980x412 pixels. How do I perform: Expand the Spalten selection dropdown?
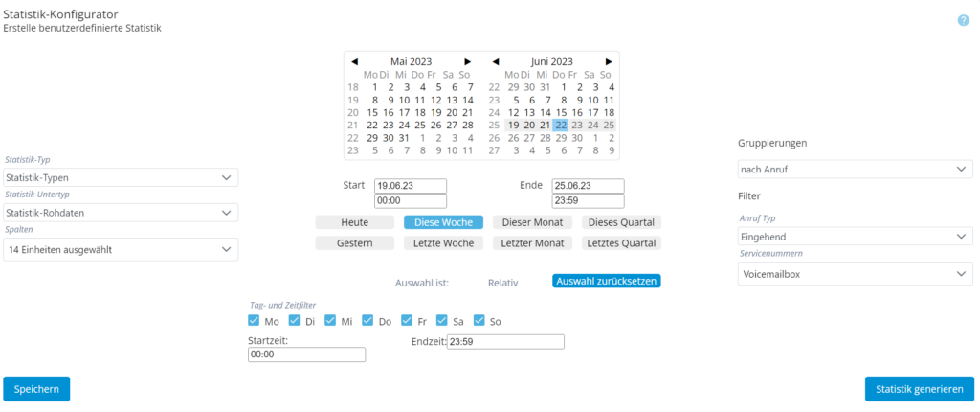[121, 249]
